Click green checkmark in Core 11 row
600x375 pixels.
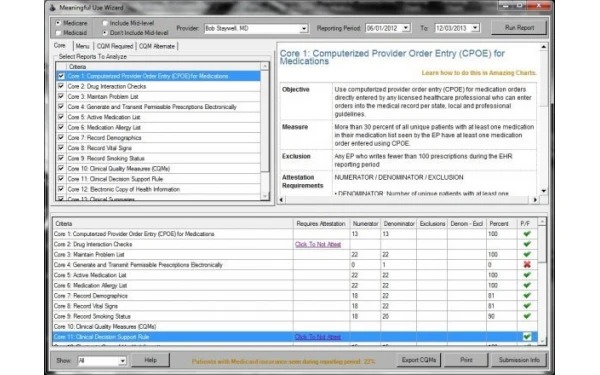tap(527, 337)
